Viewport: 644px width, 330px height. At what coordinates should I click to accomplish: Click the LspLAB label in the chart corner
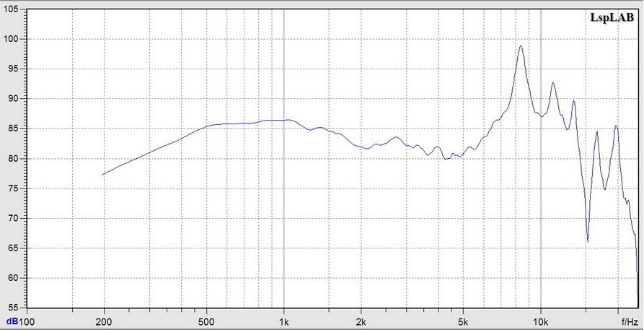click(x=611, y=18)
